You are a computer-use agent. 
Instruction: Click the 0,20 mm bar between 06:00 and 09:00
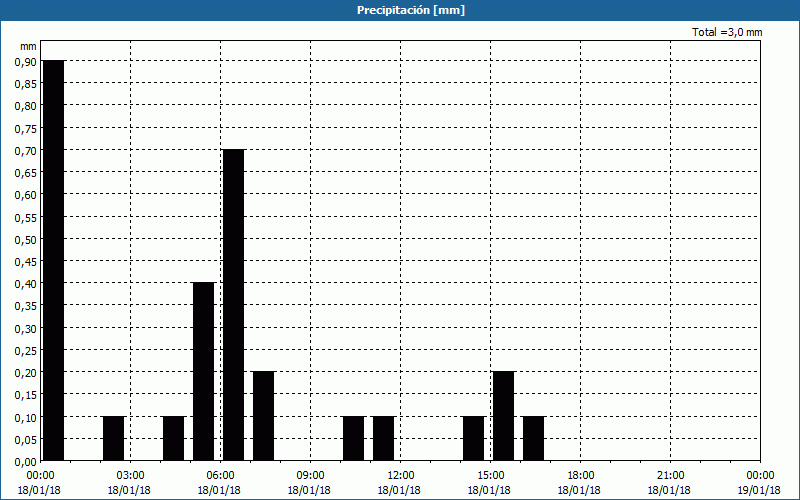pos(264,416)
